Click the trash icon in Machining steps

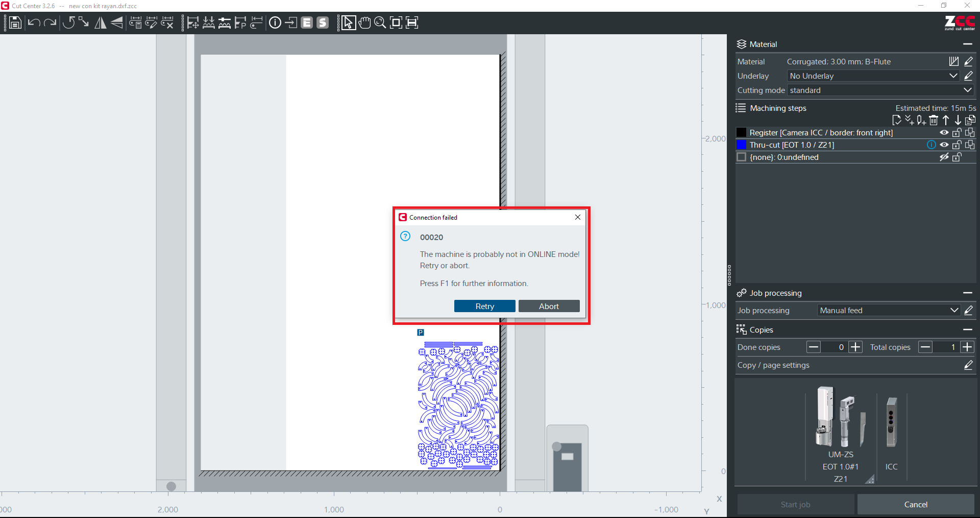934,120
